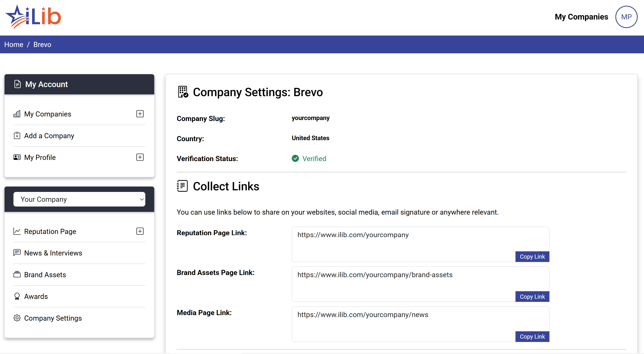Open My Companies in top navigation
This screenshot has height=354, width=644.
(581, 17)
